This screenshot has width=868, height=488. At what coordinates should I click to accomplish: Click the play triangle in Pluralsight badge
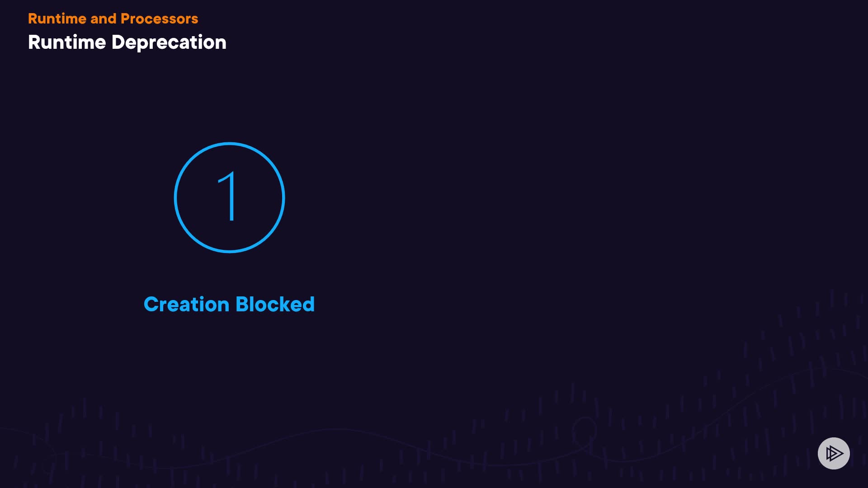(835, 453)
